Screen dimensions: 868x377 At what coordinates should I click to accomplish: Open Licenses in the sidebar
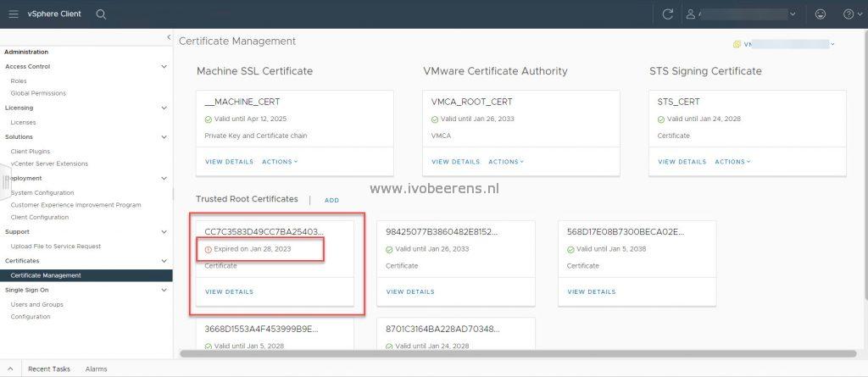(23, 122)
